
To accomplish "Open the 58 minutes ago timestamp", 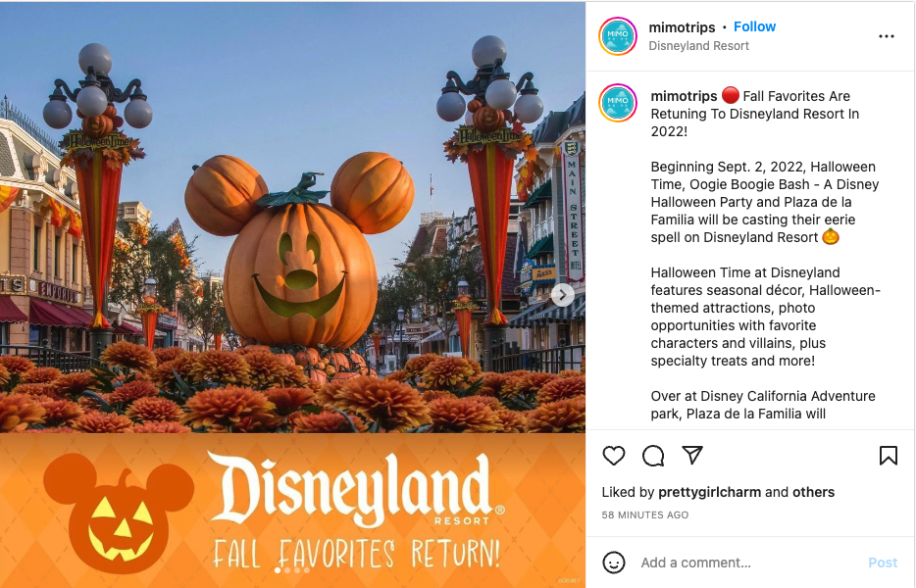I will (645, 515).
